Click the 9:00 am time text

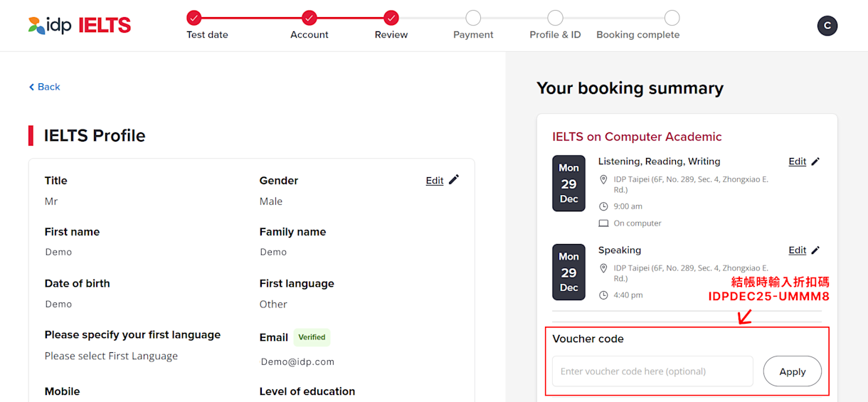tap(628, 206)
